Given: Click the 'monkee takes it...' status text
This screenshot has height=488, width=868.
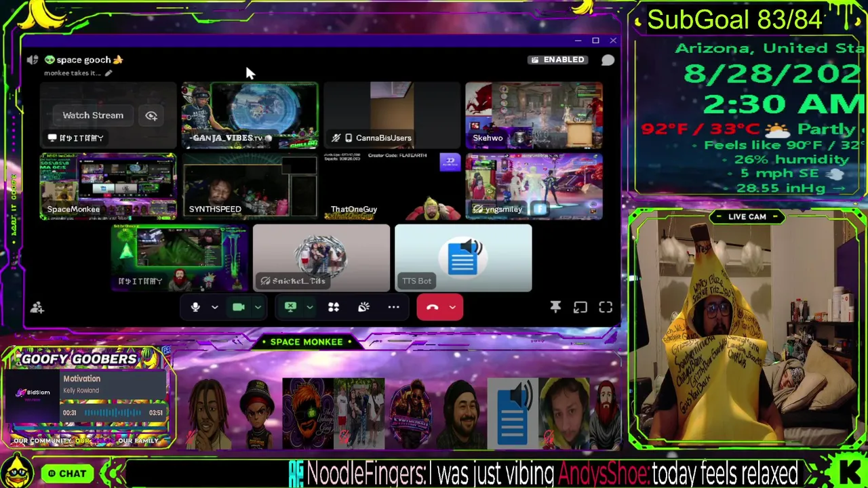Looking at the screenshot, I should point(73,73).
